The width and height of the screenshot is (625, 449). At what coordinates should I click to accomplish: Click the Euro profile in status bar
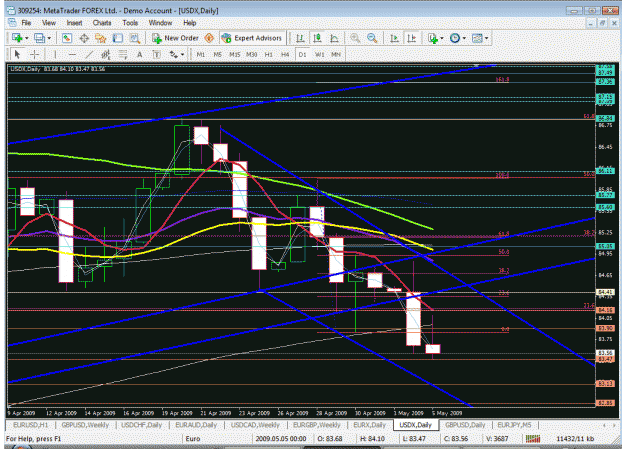[193, 439]
